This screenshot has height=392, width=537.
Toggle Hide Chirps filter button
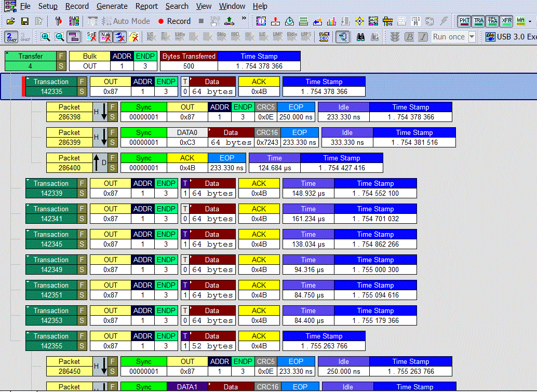click(120, 37)
